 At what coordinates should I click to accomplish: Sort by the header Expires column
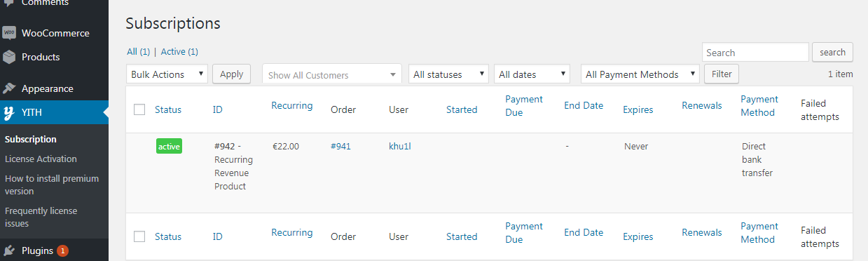(x=638, y=109)
